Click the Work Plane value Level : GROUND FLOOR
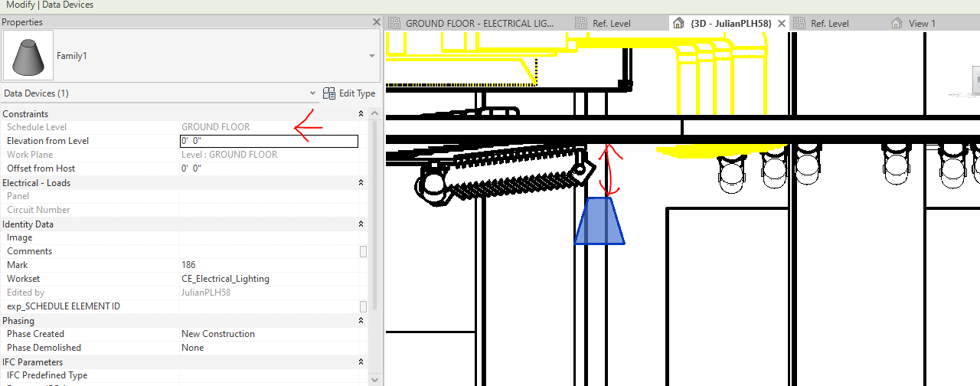The image size is (980, 386). 229,155
